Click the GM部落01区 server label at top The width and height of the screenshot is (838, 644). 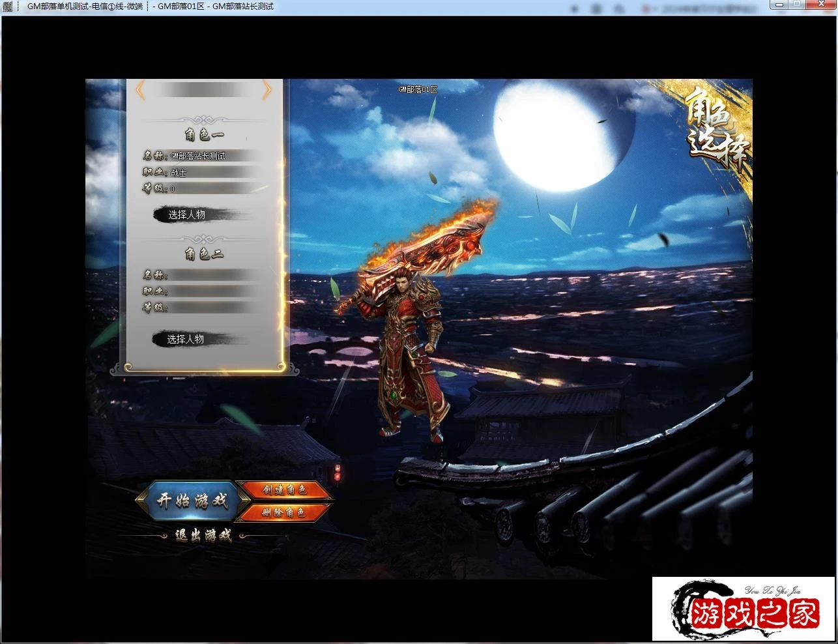(418, 90)
